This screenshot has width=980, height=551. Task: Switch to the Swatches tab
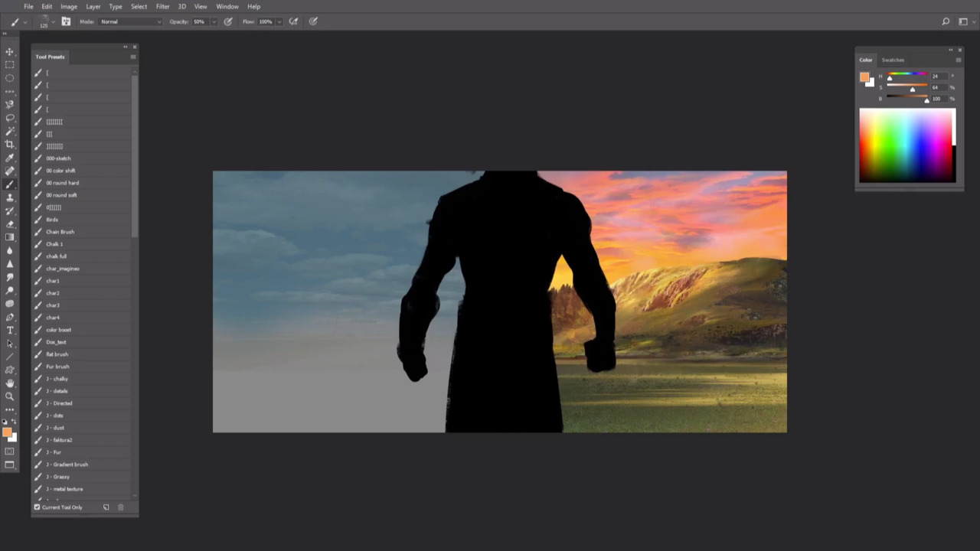[893, 60]
